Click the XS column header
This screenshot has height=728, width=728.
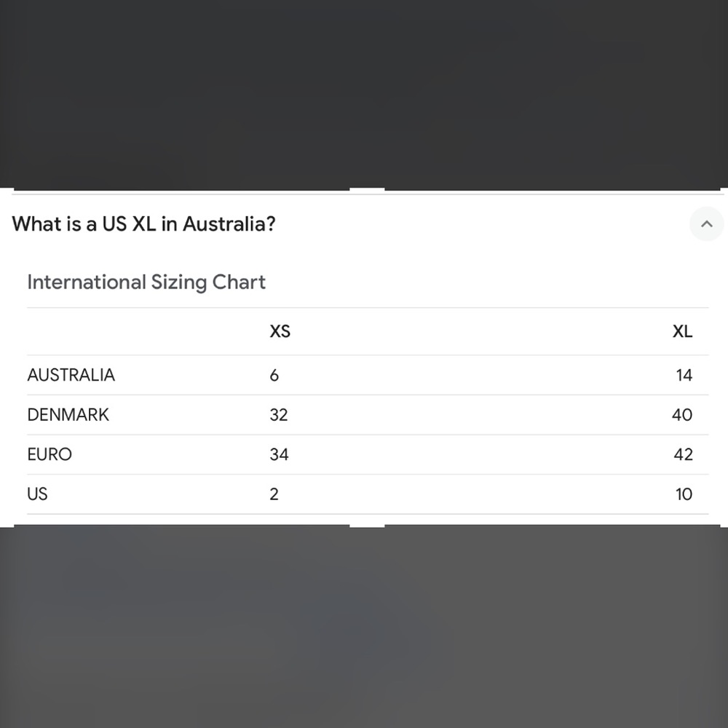(x=280, y=332)
